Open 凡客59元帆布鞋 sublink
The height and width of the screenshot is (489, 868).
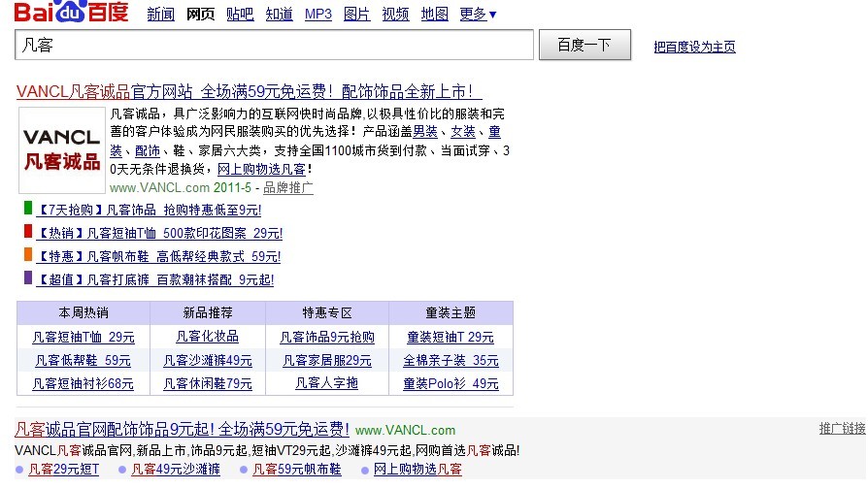(297, 470)
